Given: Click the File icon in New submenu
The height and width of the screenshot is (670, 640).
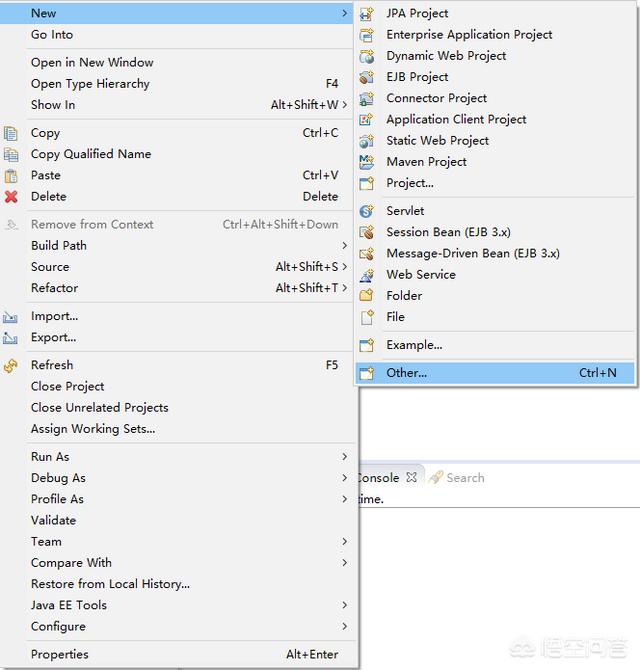Looking at the screenshot, I should 367,317.
